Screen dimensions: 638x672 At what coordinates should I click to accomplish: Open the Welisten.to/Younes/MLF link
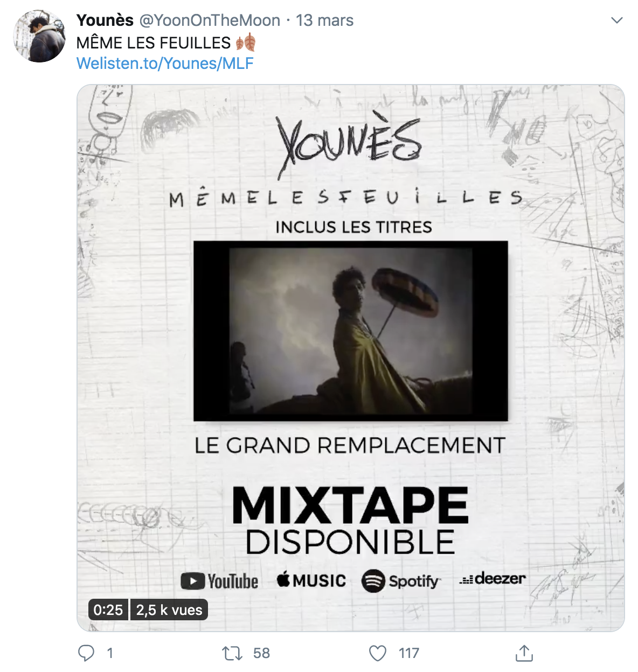[165, 64]
